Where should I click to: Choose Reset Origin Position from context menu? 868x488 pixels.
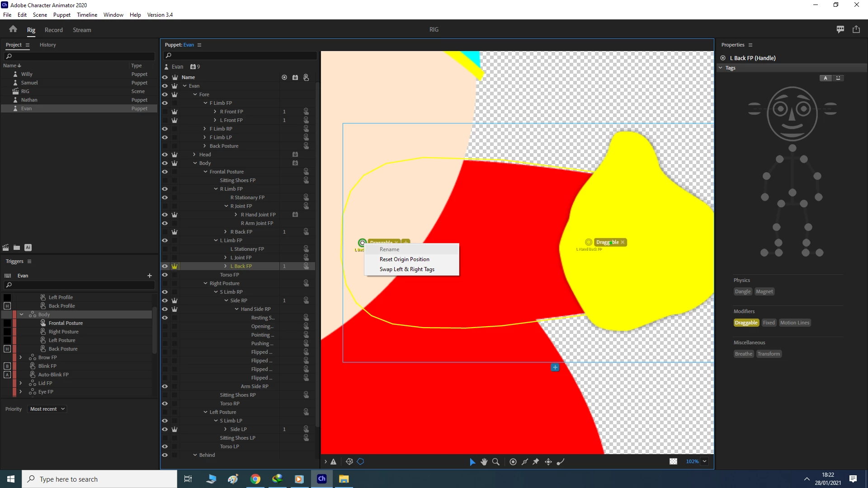click(x=404, y=259)
